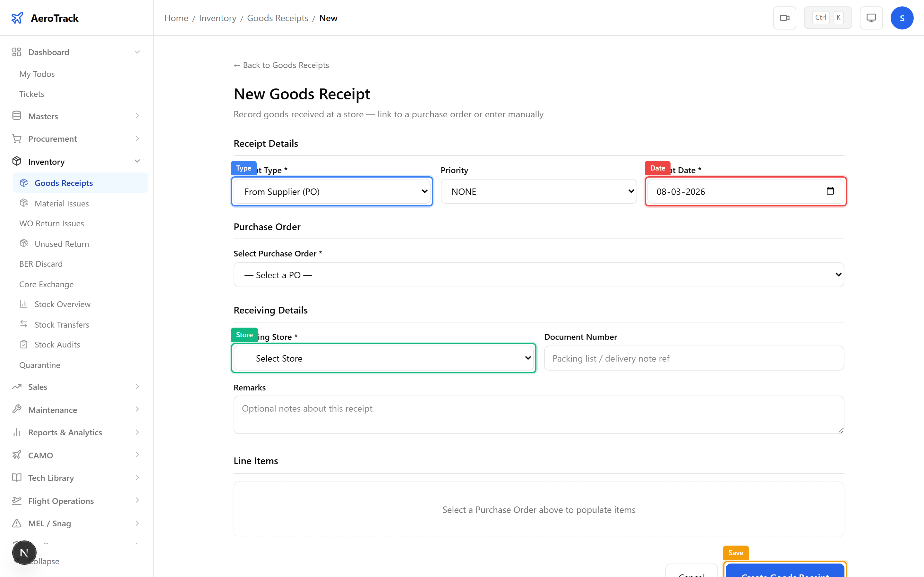Image resolution: width=924 pixels, height=577 pixels.
Task: Click Back to Goods Receipts link
Action: [281, 65]
